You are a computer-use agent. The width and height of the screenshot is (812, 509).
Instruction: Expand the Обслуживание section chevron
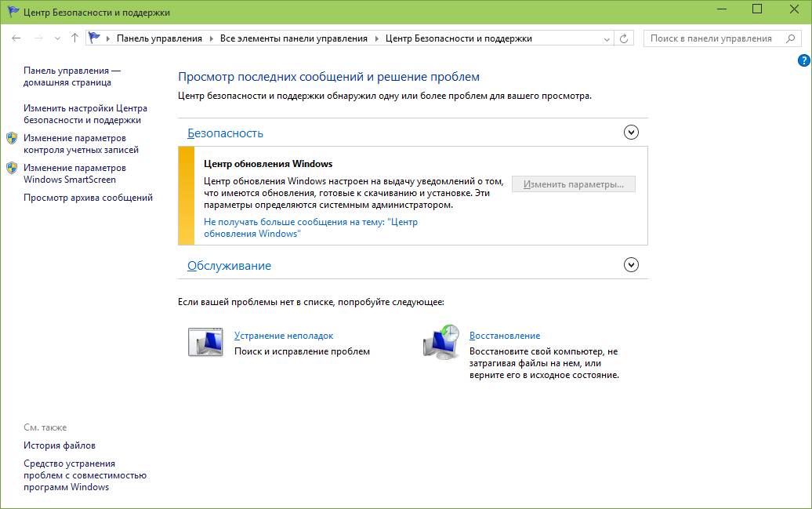[x=631, y=265]
